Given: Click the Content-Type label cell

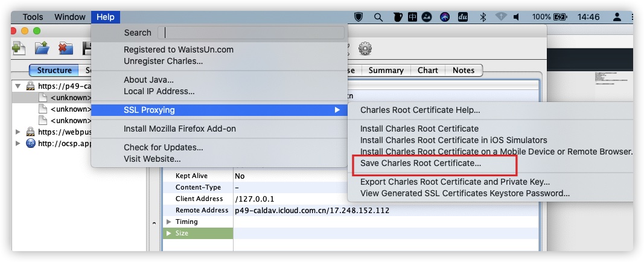Looking at the screenshot, I should pyautogui.click(x=198, y=187).
